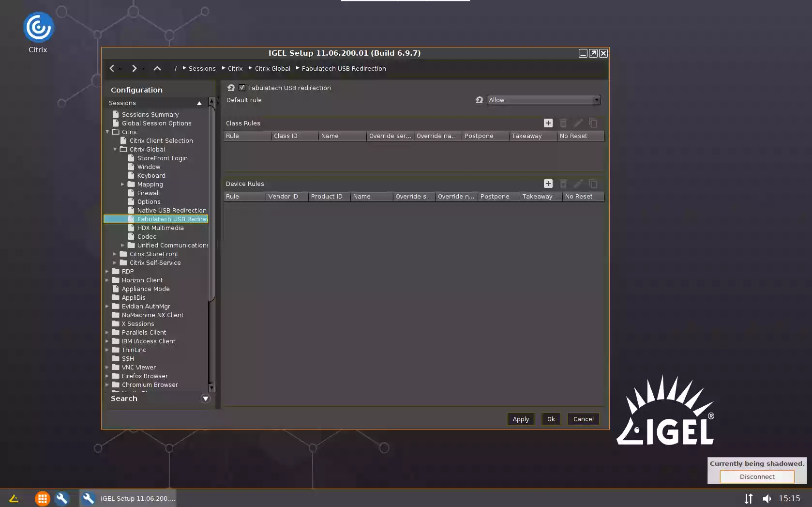812x507 pixels.
Task: Open the volume control tray icon
Action: (767, 498)
